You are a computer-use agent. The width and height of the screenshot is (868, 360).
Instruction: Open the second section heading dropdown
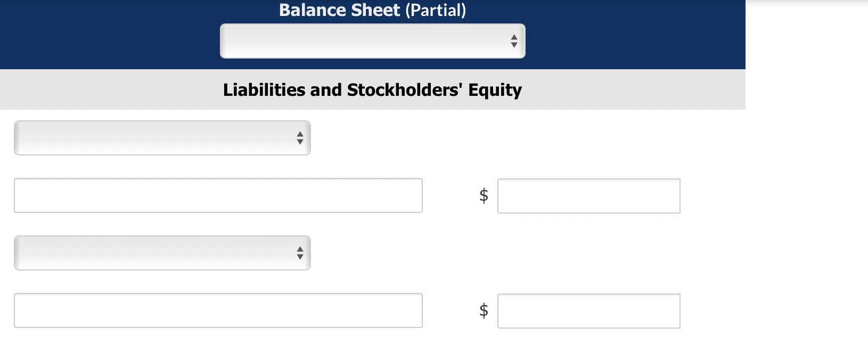tap(162, 253)
